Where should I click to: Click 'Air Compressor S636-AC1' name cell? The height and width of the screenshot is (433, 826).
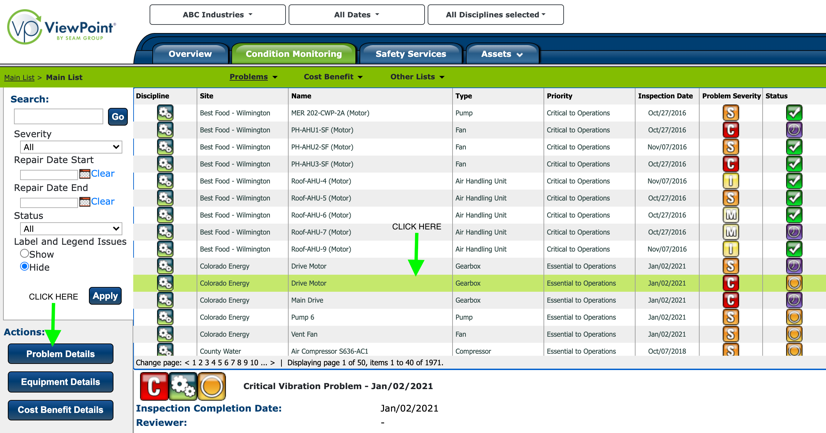click(x=330, y=351)
